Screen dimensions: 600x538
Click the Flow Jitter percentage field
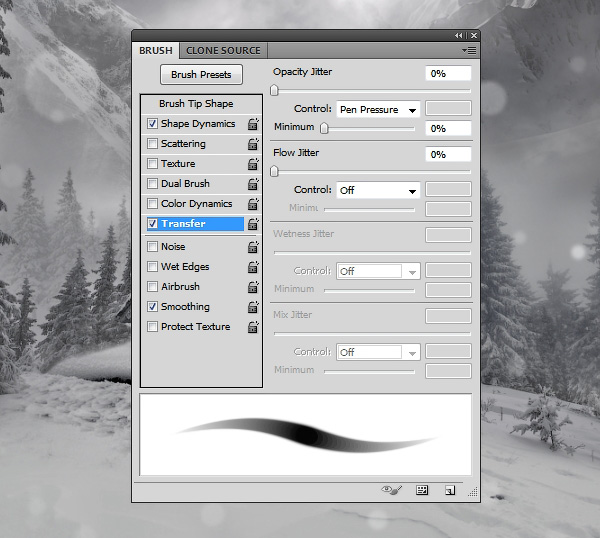[448, 154]
